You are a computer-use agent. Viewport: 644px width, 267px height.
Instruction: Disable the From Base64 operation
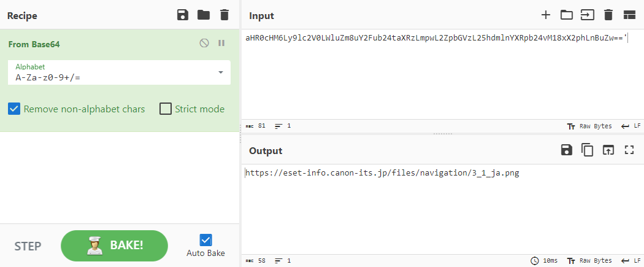click(x=204, y=44)
